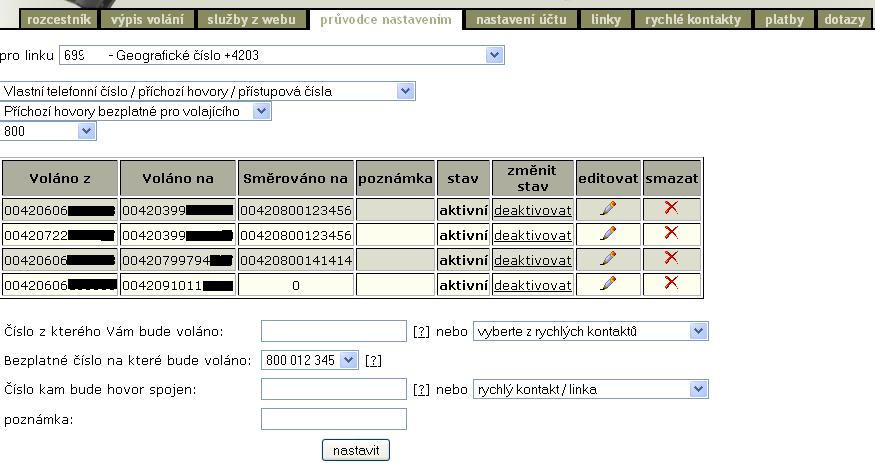The height and width of the screenshot is (463, 875).
Task: Delete the second row using red X
Action: tap(671, 233)
